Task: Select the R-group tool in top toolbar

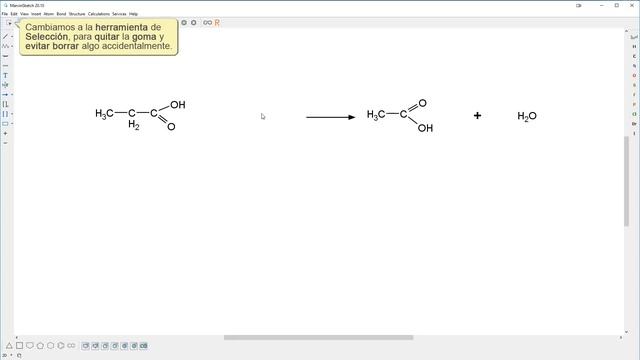Action: [x=217, y=23]
